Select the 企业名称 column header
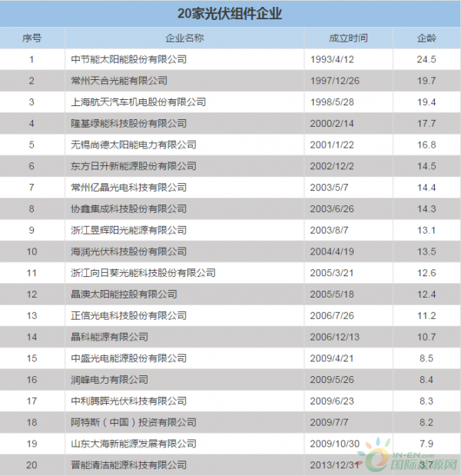 point(184,38)
